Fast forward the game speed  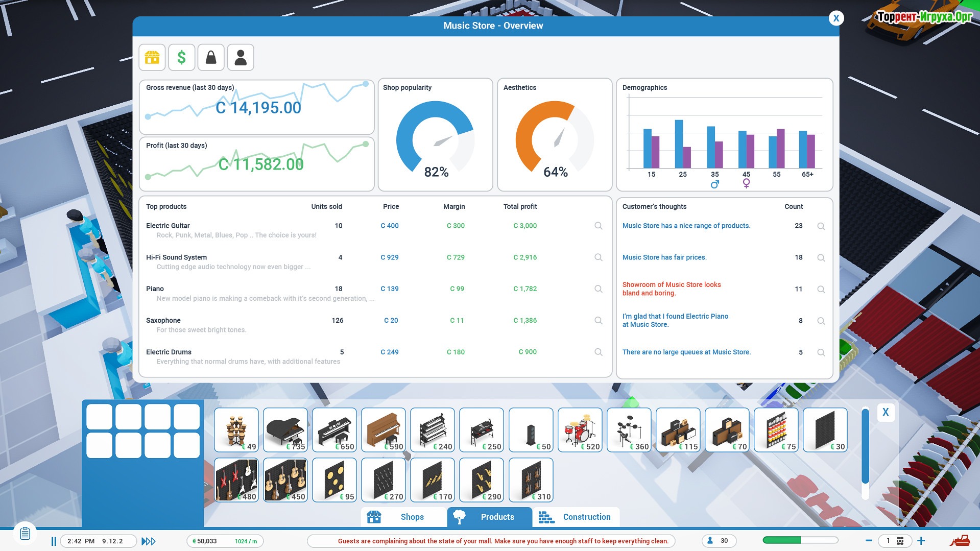coord(149,541)
